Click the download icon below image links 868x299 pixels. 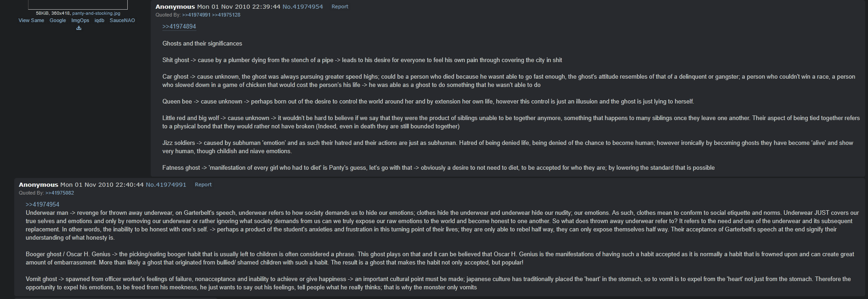coord(79,28)
